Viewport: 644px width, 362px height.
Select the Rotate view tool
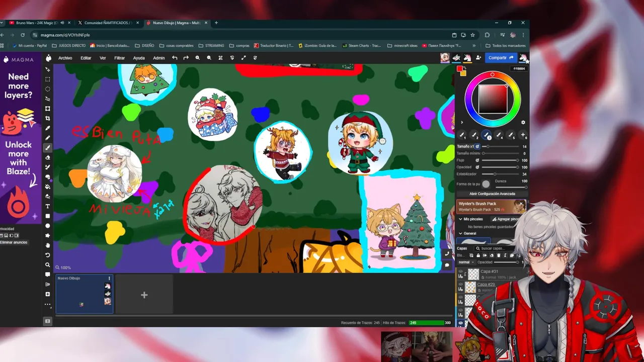click(48, 255)
